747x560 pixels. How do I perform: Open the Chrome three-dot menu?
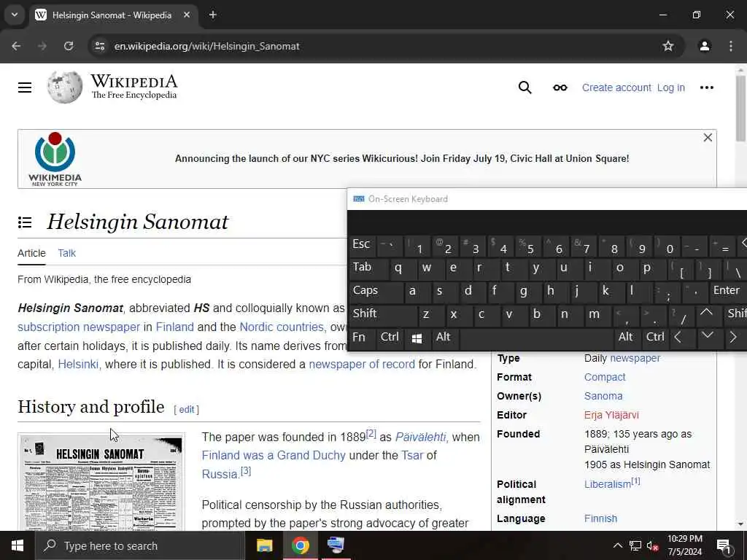click(x=731, y=46)
